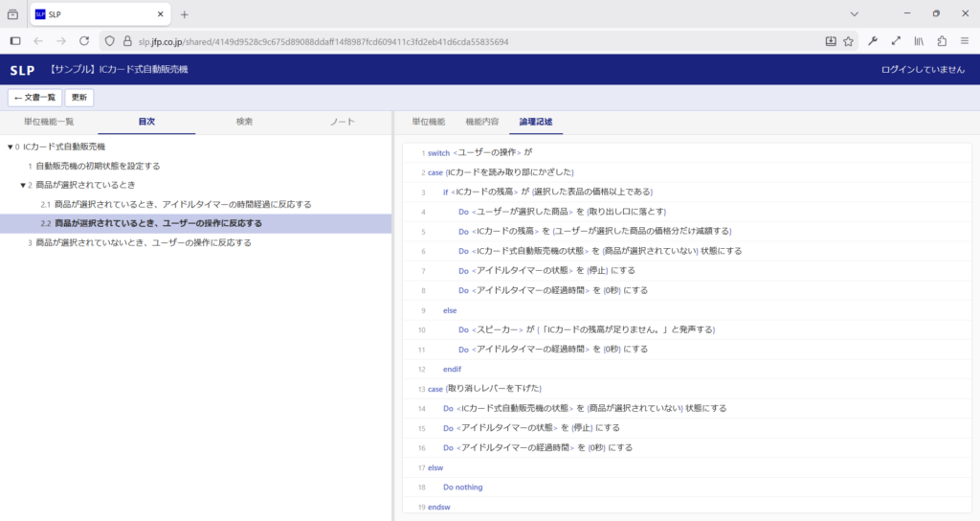Viewport: 980px width, 521px height.
Task: Open the browser extensions puzzle icon
Action: click(942, 41)
